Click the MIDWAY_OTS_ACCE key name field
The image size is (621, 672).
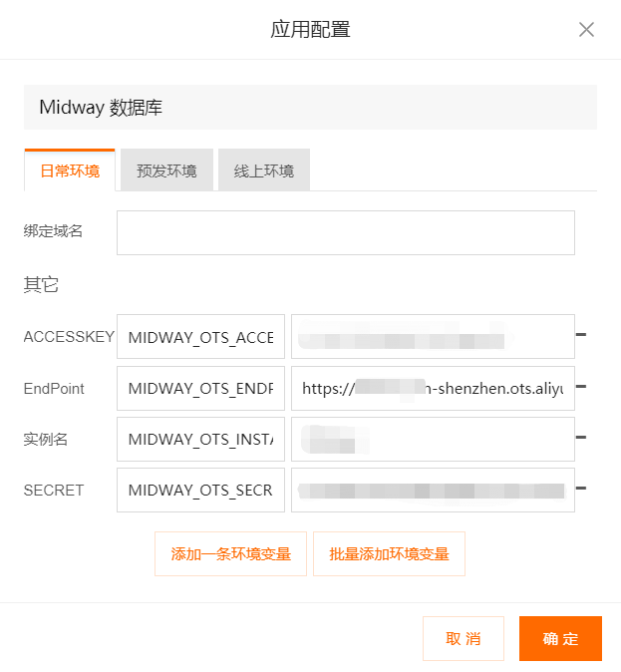200,337
